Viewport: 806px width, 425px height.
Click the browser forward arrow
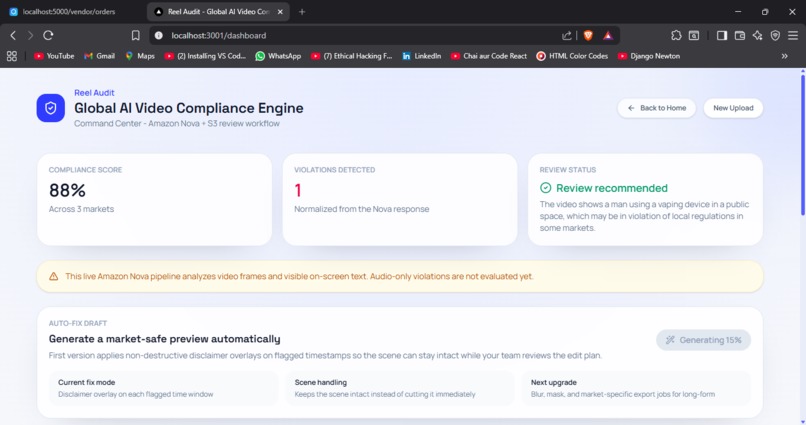coord(30,35)
